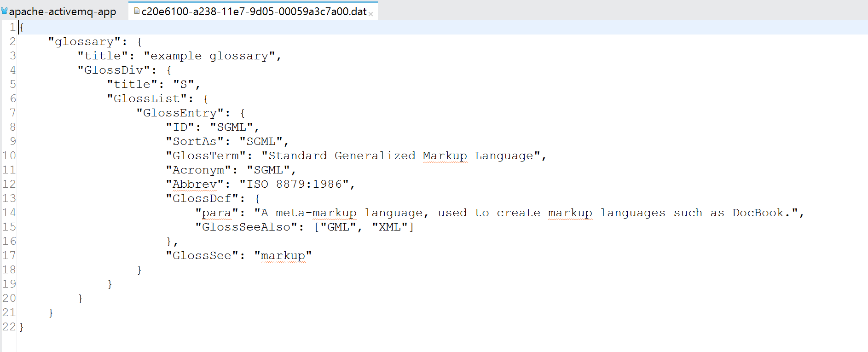The width and height of the screenshot is (868, 352).
Task: Click the "SortAs" key
Action: pos(195,142)
